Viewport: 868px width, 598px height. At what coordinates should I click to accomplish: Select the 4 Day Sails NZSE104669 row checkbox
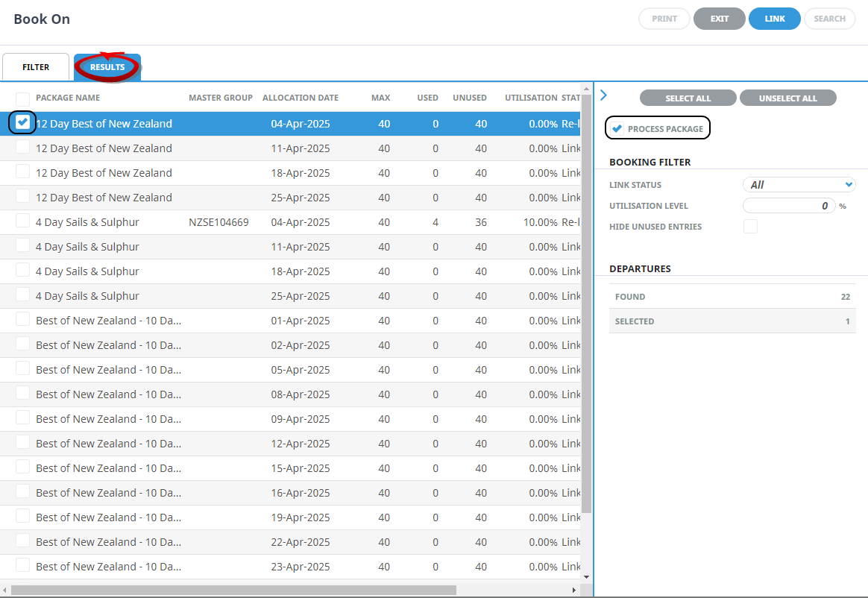click(x=23, y=221)
